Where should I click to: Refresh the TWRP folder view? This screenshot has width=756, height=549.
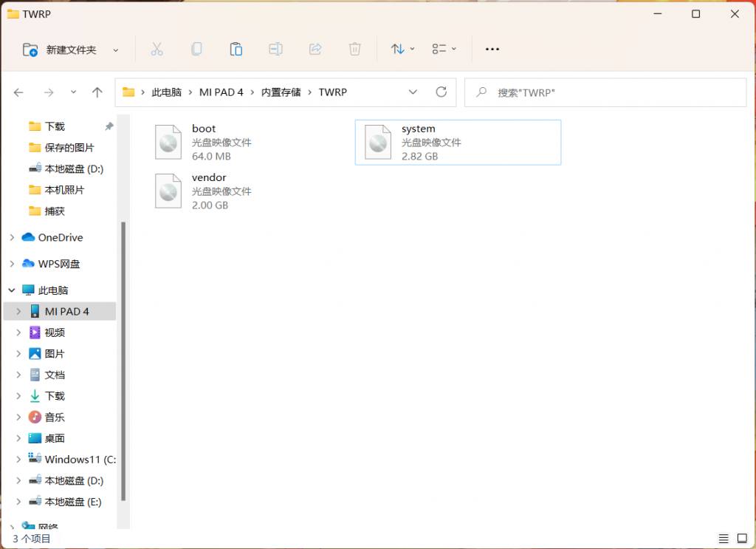click(441, 92)
